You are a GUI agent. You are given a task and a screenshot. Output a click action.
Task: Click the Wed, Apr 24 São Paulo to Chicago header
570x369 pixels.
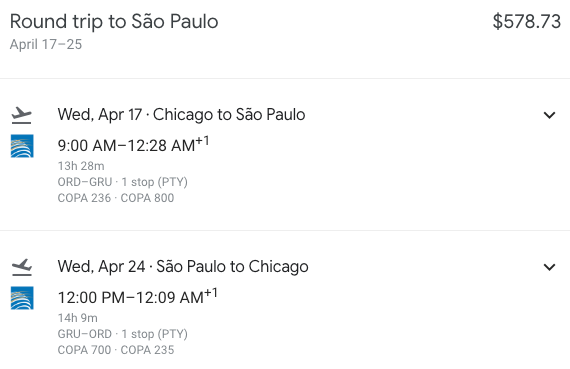tap(183, 266)
